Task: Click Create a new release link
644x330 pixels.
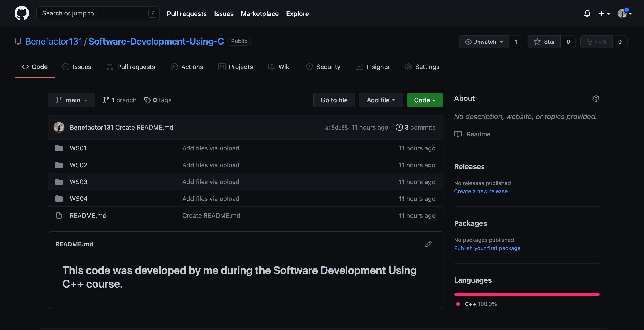Action: click(x=481, y=191)
